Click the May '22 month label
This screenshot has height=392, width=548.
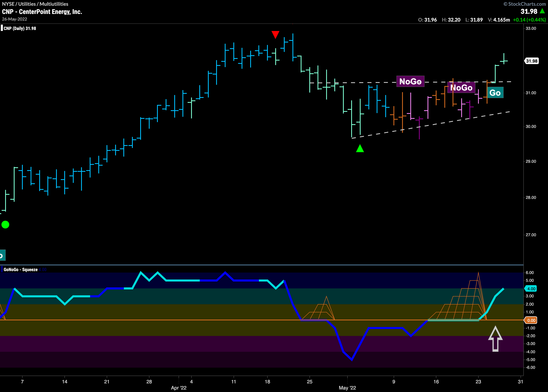[347, 388]
